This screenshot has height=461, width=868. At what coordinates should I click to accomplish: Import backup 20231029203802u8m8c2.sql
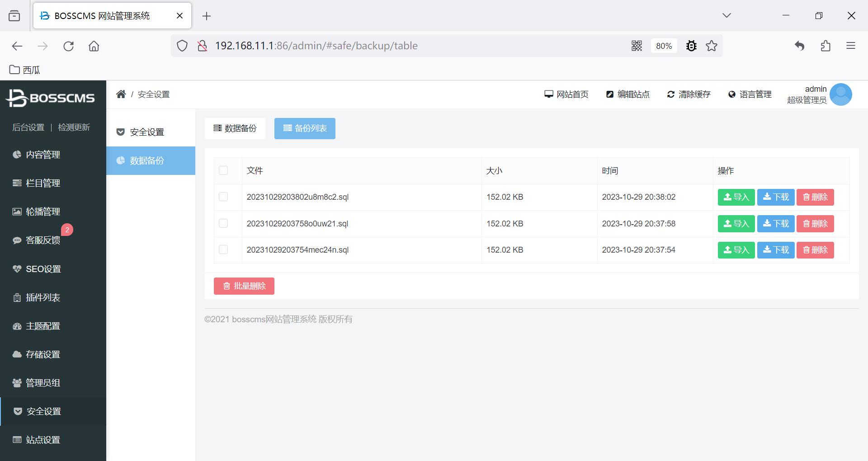tap(736, 197)
